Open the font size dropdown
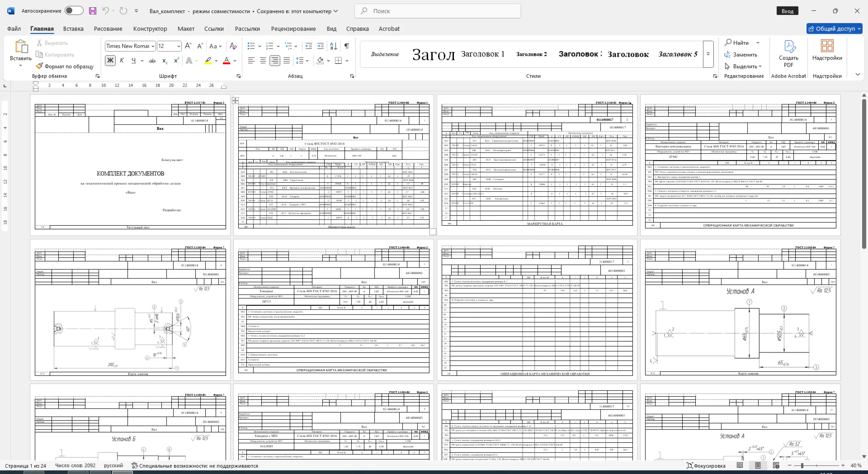 [x=179, y=46]
